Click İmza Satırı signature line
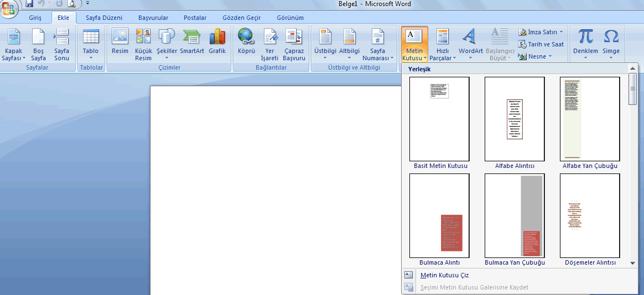Viewport: 644px width, 295px height. pos(541,31)
